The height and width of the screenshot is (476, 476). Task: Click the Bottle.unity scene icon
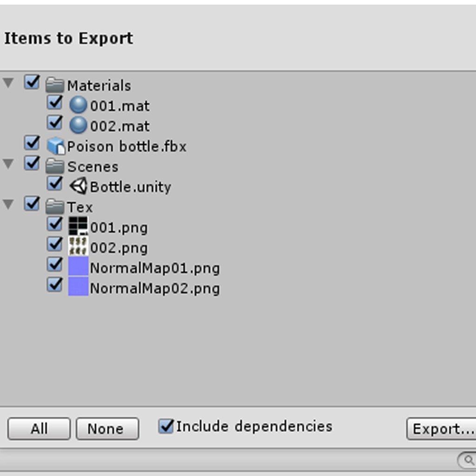pyautogui.click(x=78, y=186)
